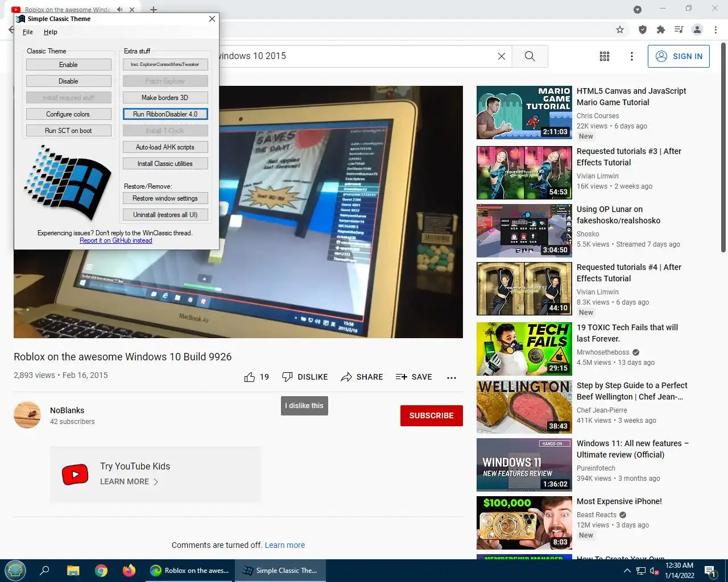Click the YouTube like thumbs-up icon

(x=249, y=377)
